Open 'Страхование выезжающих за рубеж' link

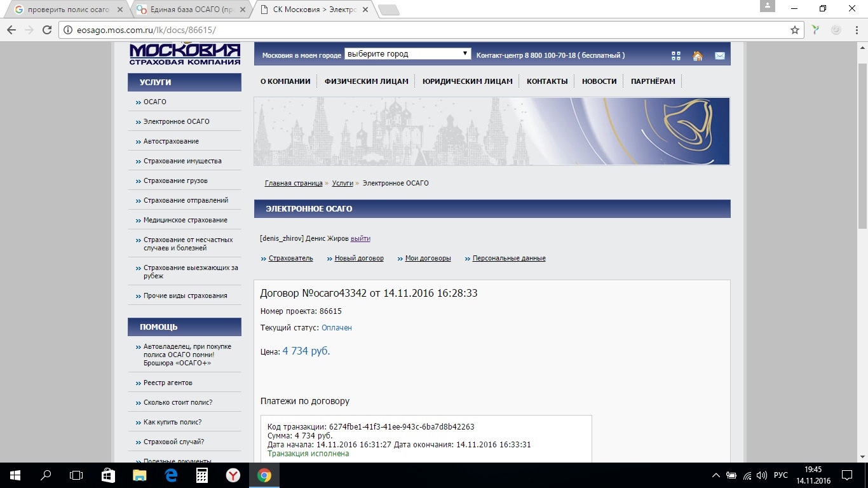point(191,272)
